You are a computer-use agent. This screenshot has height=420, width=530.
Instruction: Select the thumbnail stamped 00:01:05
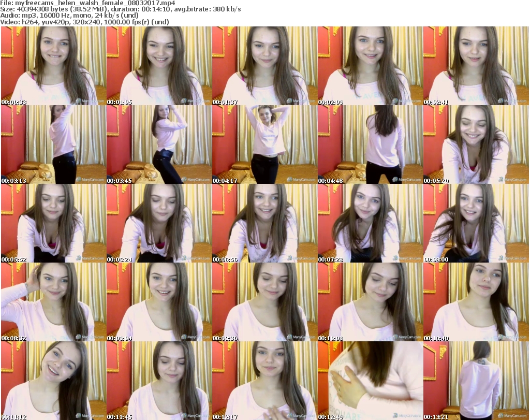coord(159,66)
